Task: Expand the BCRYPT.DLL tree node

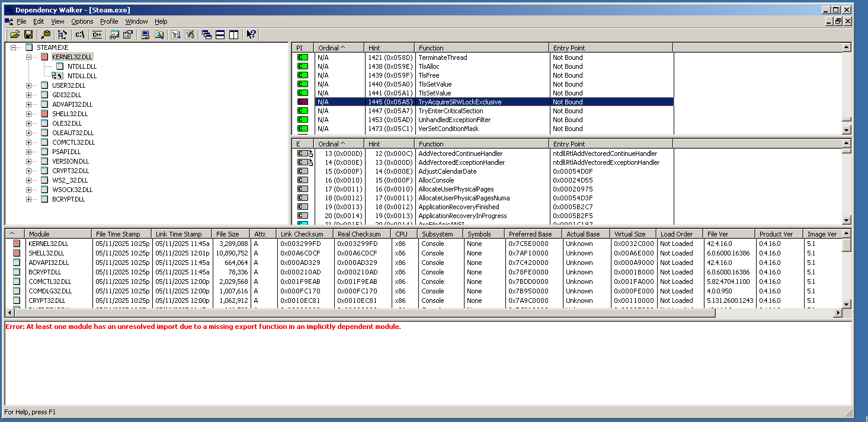Action: click(28, 199)
